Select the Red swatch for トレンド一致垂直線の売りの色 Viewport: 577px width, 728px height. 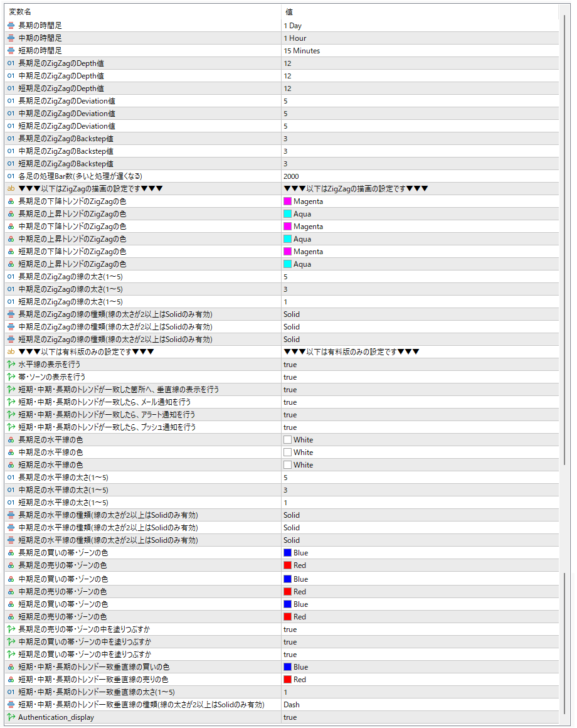point(288,679)
